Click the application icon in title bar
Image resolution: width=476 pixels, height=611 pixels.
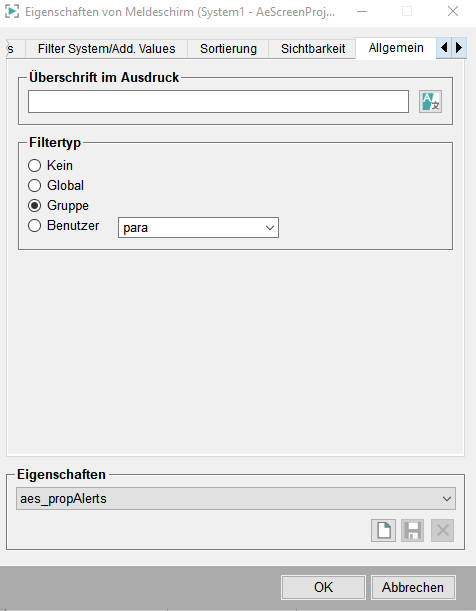point(12,11)
